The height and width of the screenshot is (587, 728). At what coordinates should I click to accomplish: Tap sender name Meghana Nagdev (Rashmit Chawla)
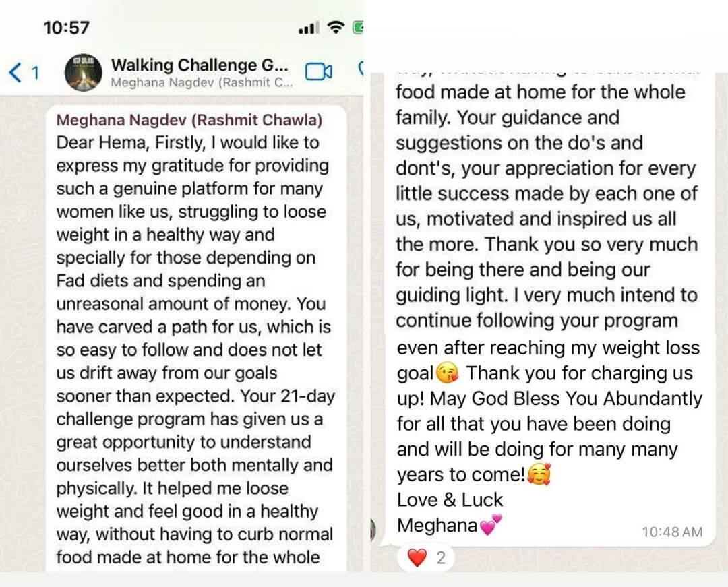tap(189, 120)
